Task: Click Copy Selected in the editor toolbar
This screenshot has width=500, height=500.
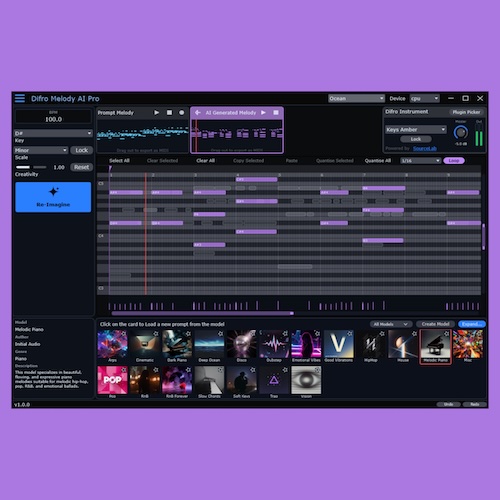Action: (x=248, y=161)
